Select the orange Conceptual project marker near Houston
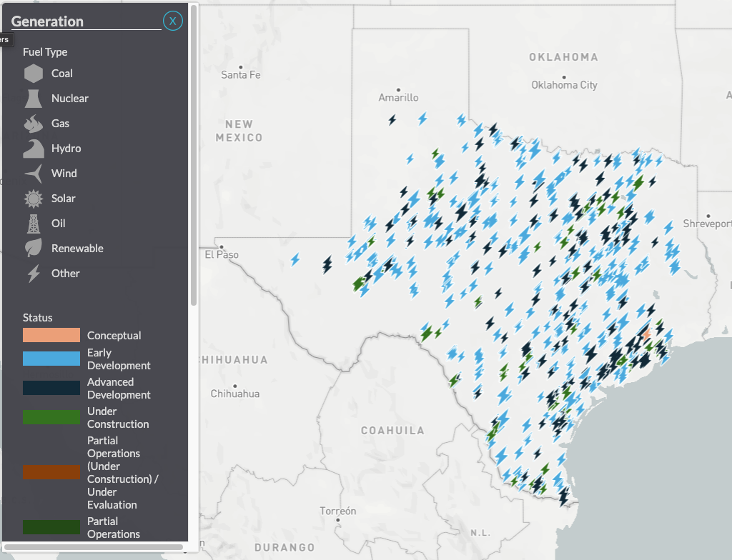This screenshot has width=732, height=560. 647,333
